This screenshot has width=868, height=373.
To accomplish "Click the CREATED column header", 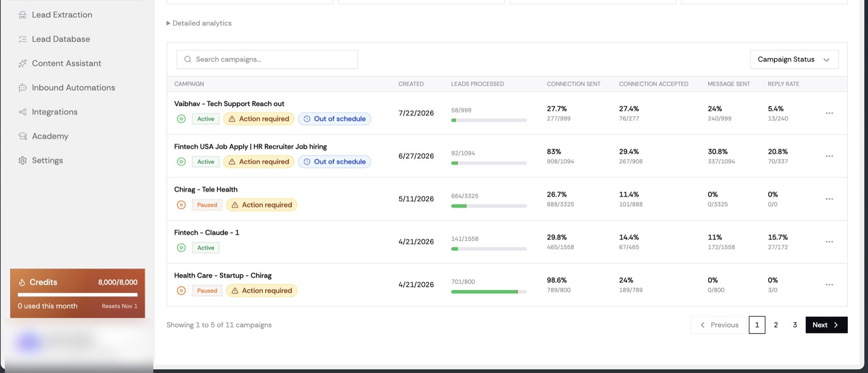I will point(411,84).
